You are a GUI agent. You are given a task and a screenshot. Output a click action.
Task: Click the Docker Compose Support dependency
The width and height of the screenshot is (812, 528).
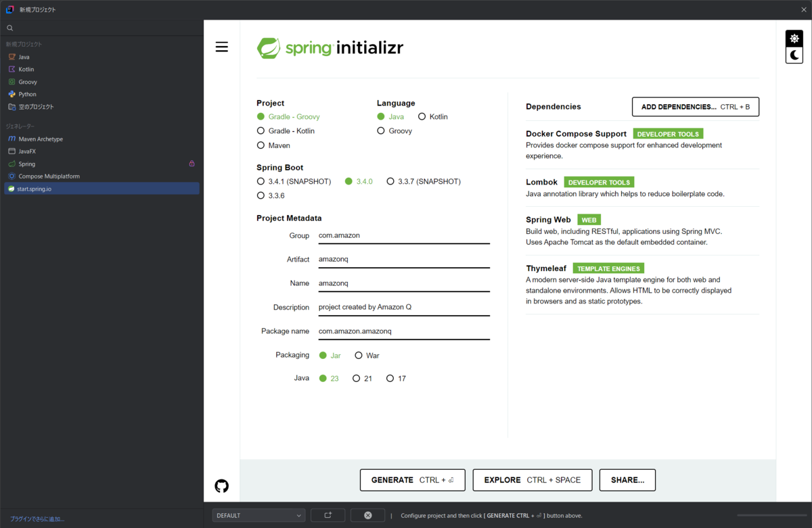click(577, 134)
